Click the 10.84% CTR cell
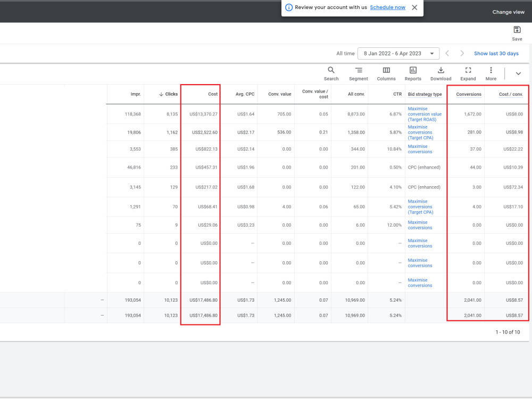Viewport: 532px width, 399px height. 394,149
